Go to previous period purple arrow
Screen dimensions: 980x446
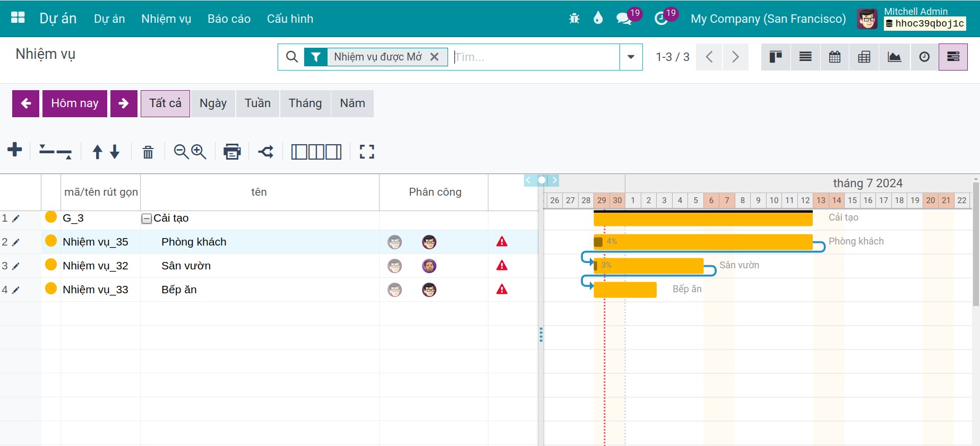25,103
